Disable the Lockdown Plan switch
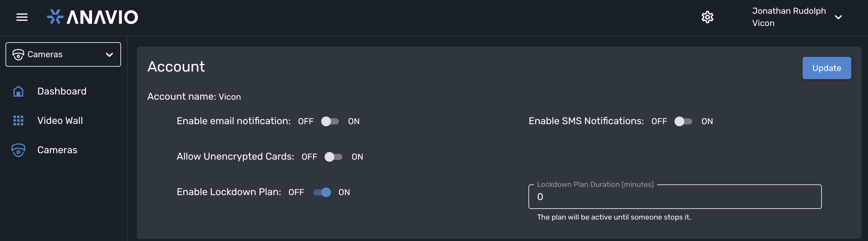This screenshot has width=868, height=241. click(322, 192)
